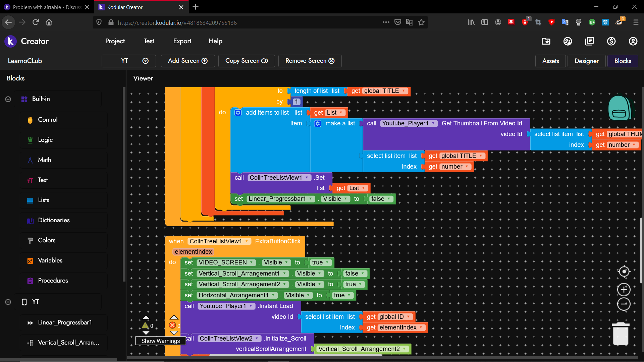Collapse the YT screen tree section
This screenshot has height=362, width=644.
tap(8, 302)
